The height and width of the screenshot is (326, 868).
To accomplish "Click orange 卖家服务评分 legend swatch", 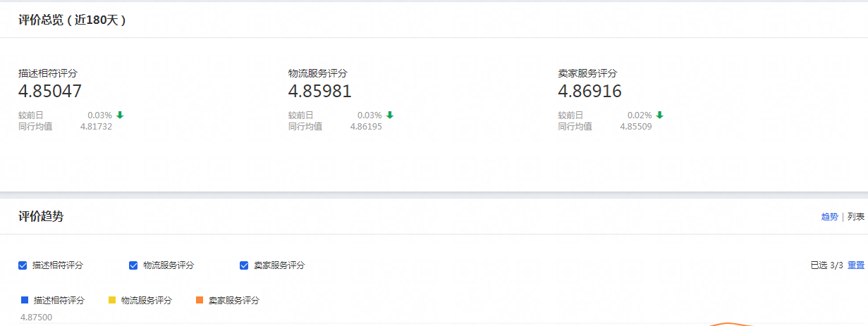I will (x=200, y=300).
